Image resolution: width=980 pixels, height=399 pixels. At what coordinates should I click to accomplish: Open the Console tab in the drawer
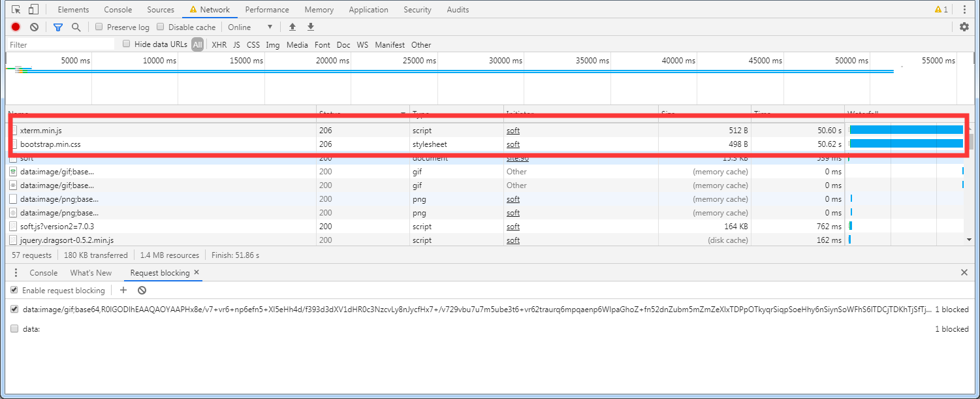[x=44, y=273]
